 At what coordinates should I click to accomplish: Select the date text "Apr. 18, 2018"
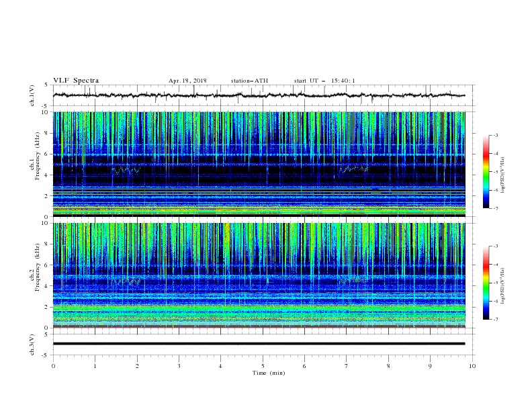pyautogui.click(x=187, y=81)
